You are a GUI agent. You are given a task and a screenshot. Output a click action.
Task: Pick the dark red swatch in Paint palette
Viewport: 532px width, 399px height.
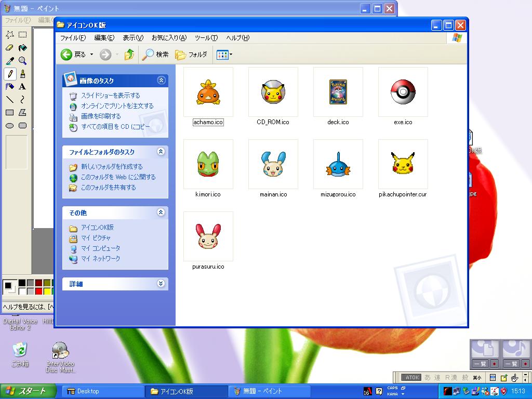coord(38,283)
